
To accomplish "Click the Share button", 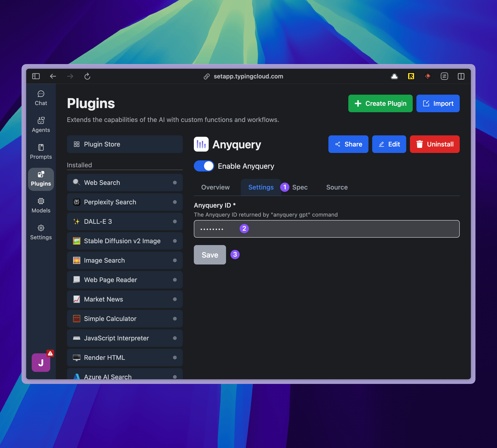I will click(348, 144).
